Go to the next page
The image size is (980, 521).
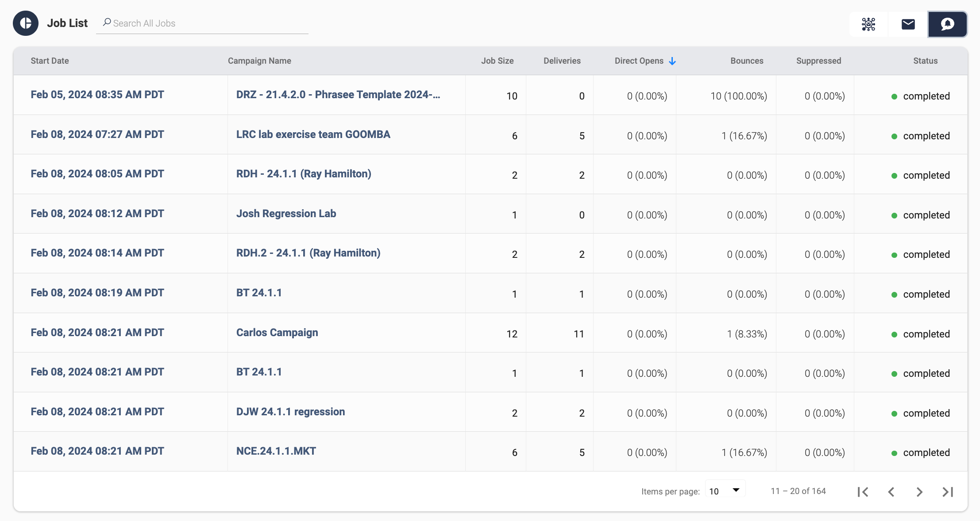(x=919, y=492)
